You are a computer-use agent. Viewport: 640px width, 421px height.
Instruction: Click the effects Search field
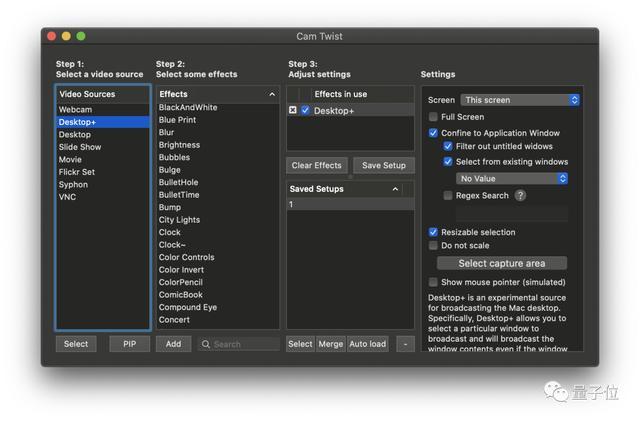[x=239, y=344]
